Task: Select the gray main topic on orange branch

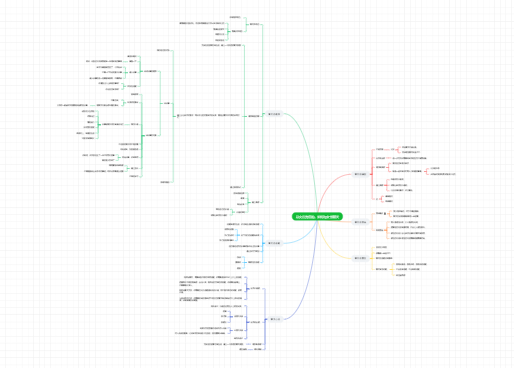Action: coord(360,222)
